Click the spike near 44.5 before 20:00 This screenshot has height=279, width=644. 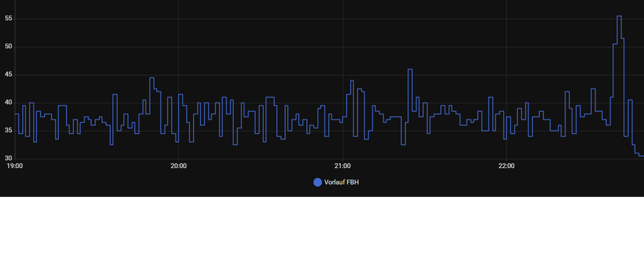click(152, 78)
